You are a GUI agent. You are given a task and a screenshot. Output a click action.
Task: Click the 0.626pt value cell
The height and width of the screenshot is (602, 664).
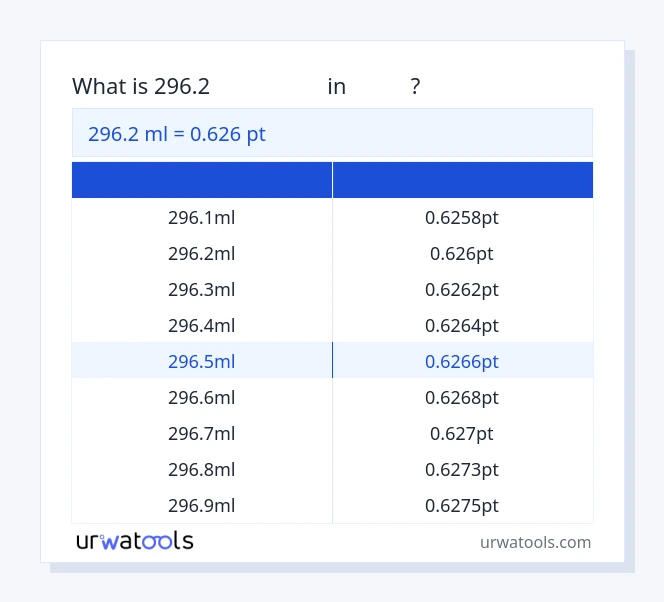[462, 253]
